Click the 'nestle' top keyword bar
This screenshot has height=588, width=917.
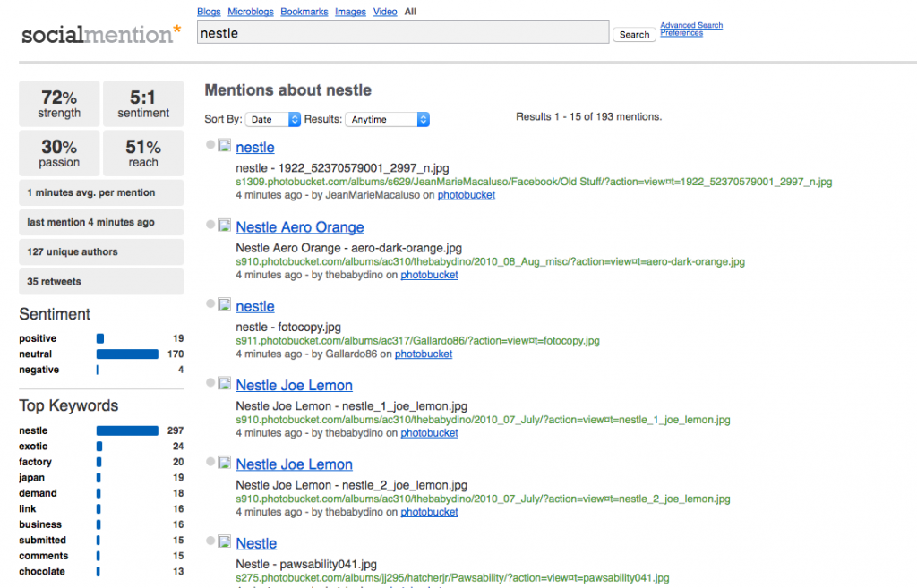point(127,430)
